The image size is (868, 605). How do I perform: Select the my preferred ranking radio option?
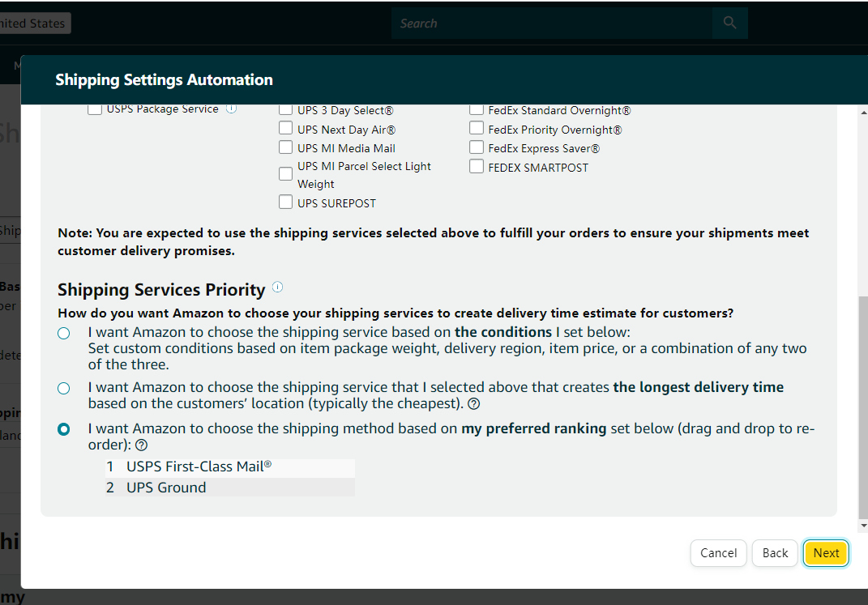[x=64, y=429]
